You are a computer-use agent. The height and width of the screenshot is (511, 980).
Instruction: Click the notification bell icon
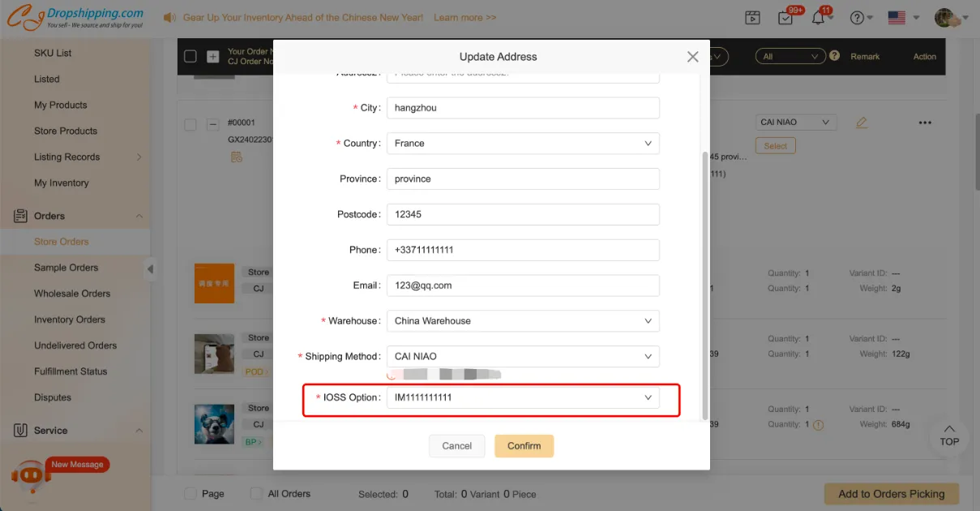[818, 18]
